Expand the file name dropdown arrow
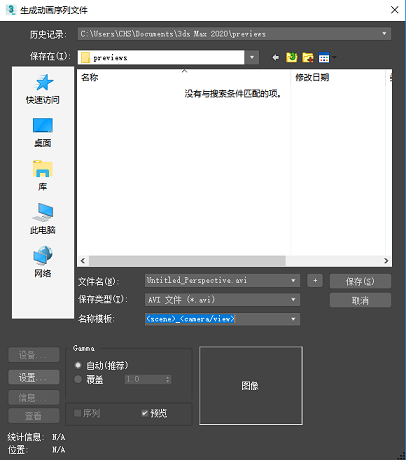The height and width of the screenshot is (460, 406). click(x=293, y=280)
